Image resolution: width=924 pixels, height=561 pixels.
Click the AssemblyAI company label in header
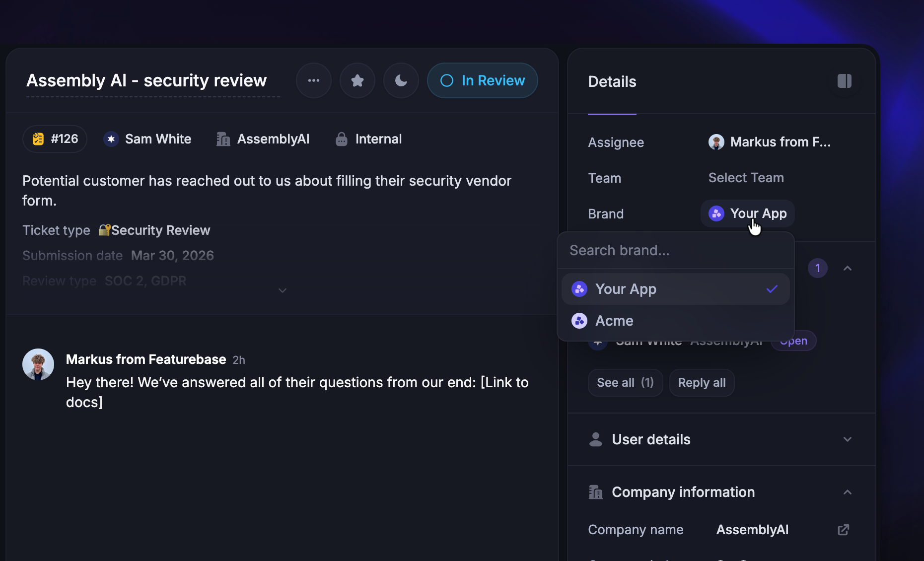click(x=274, y=139)
